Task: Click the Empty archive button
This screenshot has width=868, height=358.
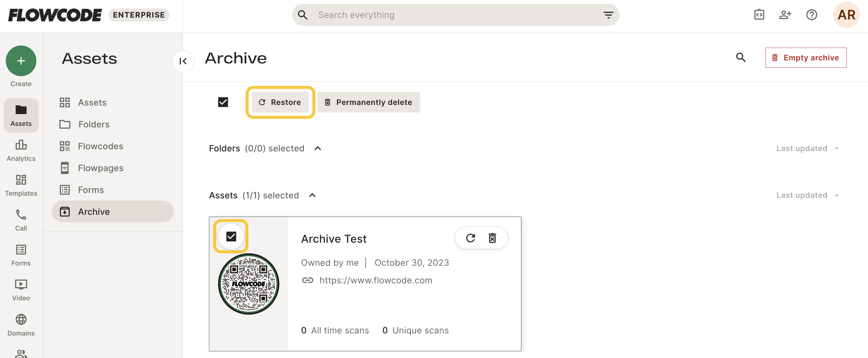Action: coord(806,58)
